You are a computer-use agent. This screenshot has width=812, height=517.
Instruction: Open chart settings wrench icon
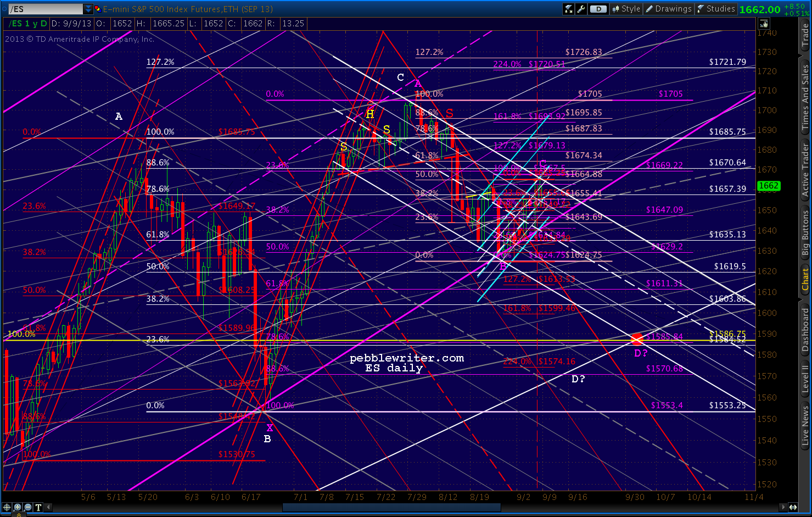click(581, 9)
